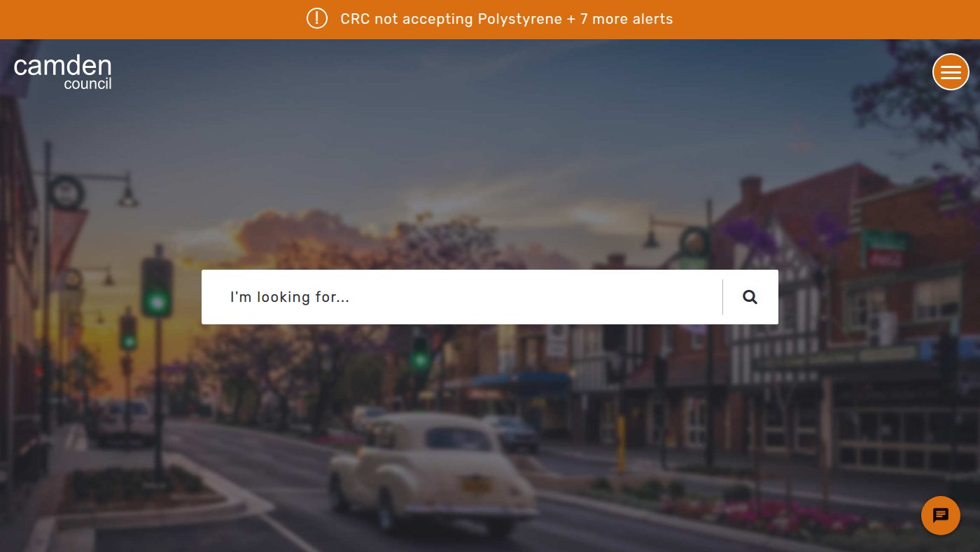Click the magnifying glass search button

(750, 297)
